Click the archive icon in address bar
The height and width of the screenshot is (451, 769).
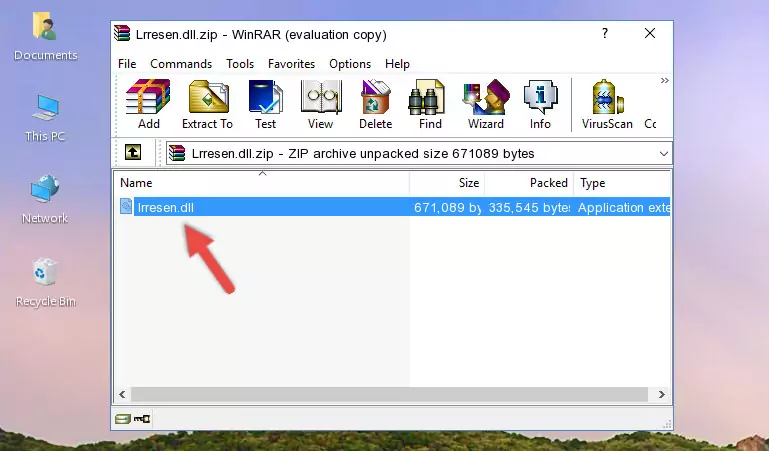coord(177,153)
